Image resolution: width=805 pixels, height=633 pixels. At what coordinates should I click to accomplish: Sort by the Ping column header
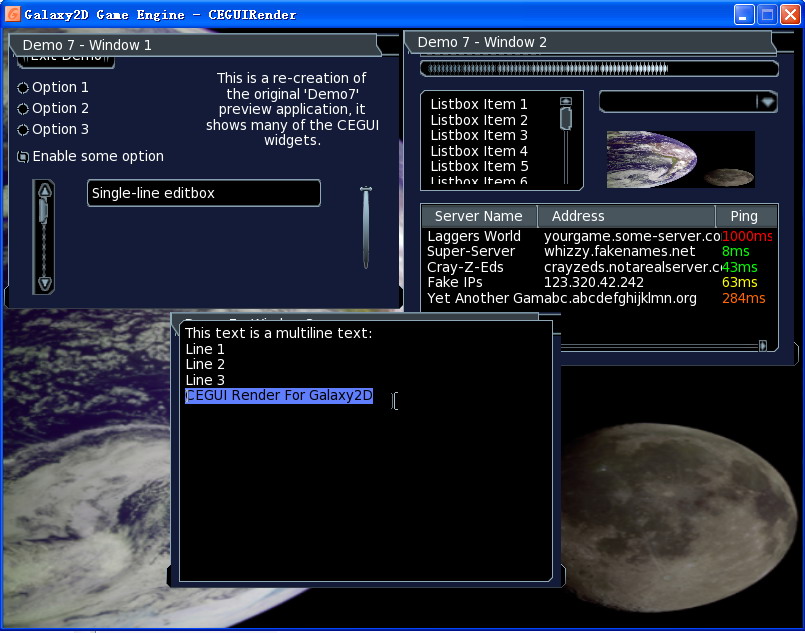coord(744,216)
